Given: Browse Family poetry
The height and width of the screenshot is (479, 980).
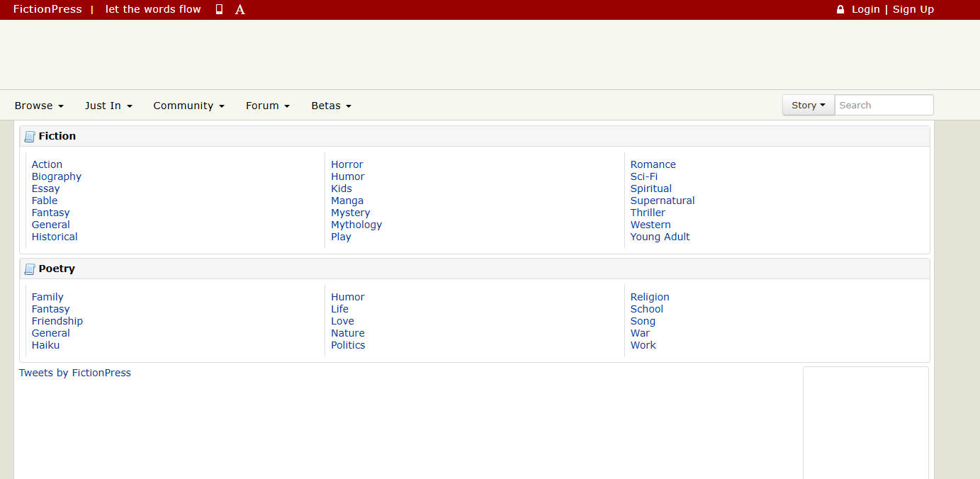Looking at the screenshot, I should (47, 297).
